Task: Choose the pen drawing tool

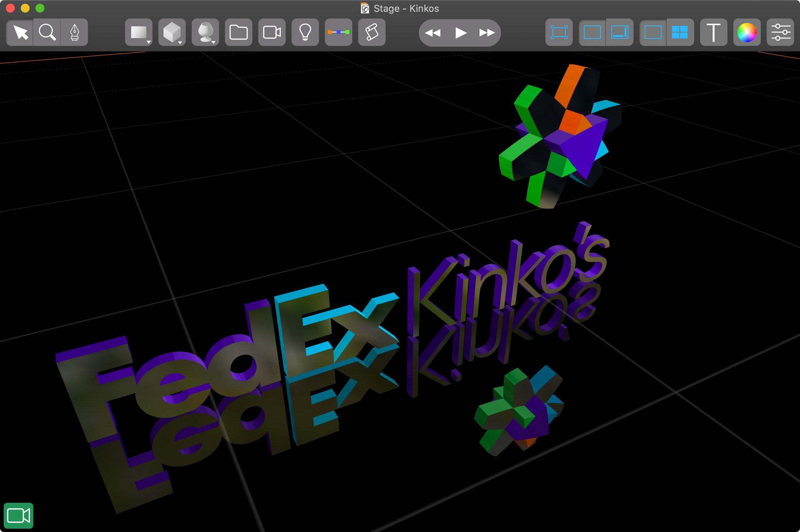Action: pyautogui.click(x=74, y=33)
